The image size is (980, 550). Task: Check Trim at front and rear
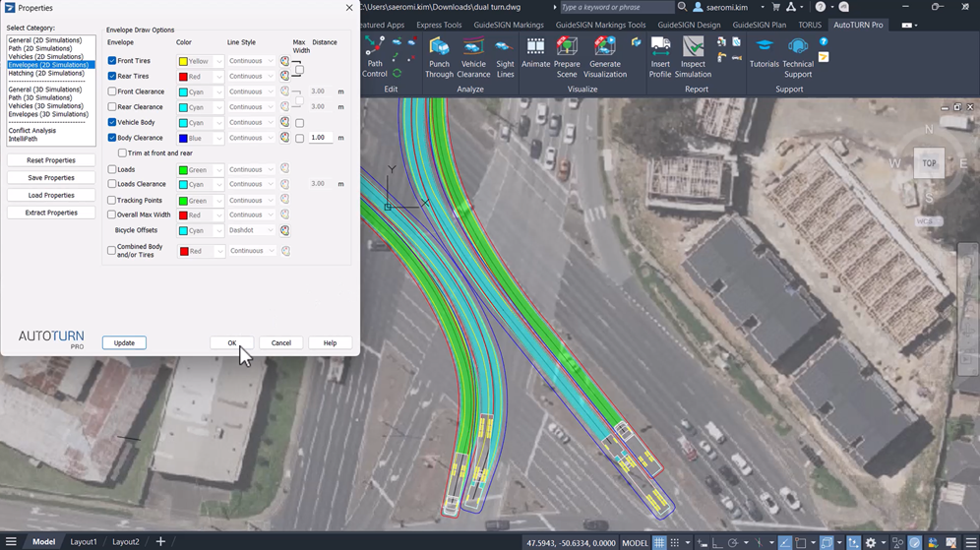[122, 153]
